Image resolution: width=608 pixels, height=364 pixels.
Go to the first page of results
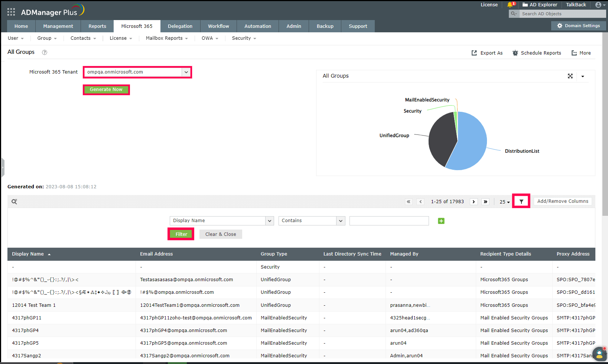(409, 202)
